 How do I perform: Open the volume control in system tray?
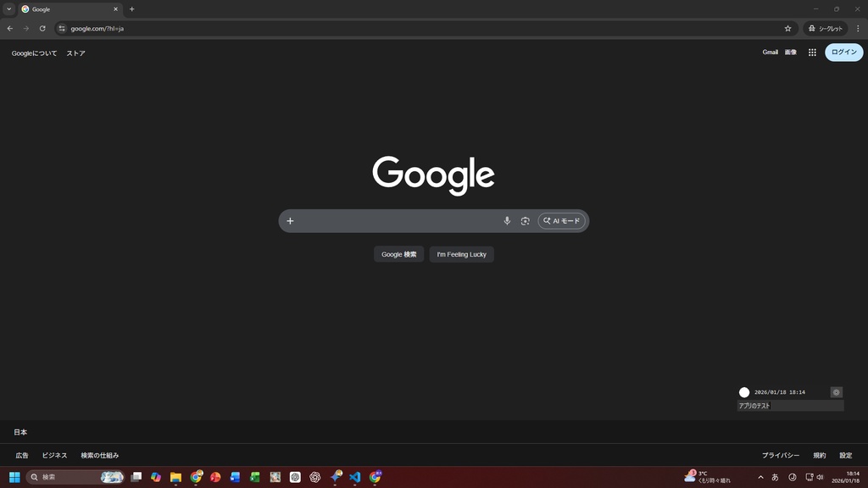tap(820, 477)
